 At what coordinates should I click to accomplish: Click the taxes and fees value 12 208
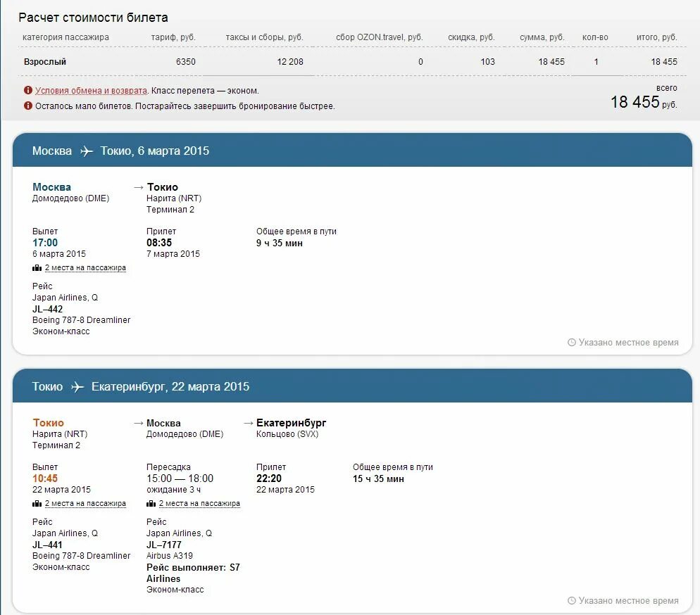(x=290, y=61)
